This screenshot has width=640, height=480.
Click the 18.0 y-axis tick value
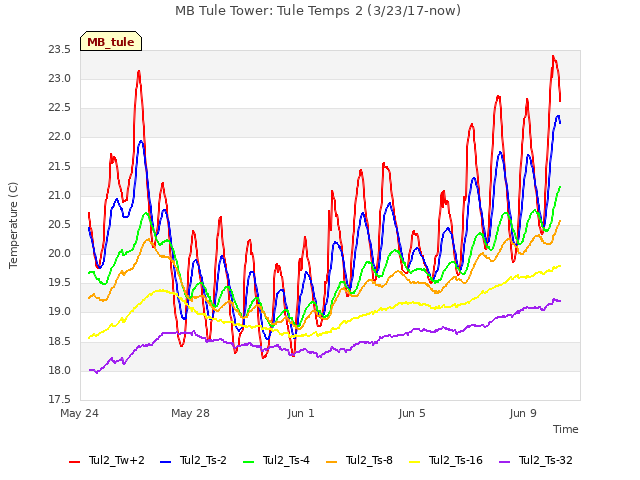point(60,371)
